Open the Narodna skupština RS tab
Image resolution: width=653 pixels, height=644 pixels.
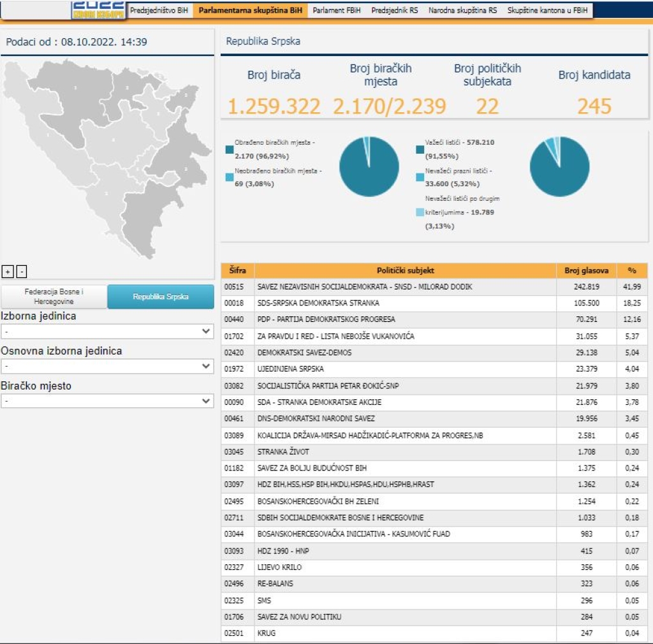462,11
